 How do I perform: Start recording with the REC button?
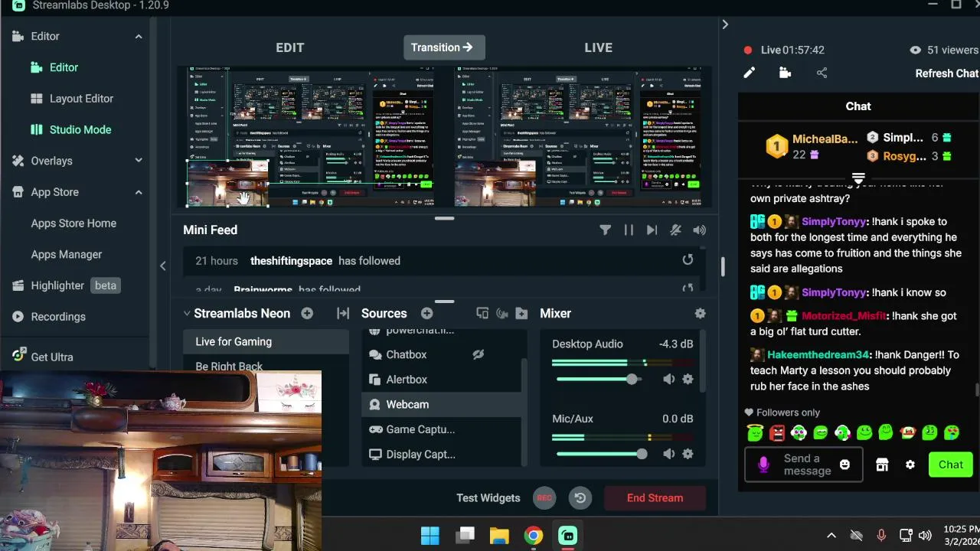(x=544, y=497)
